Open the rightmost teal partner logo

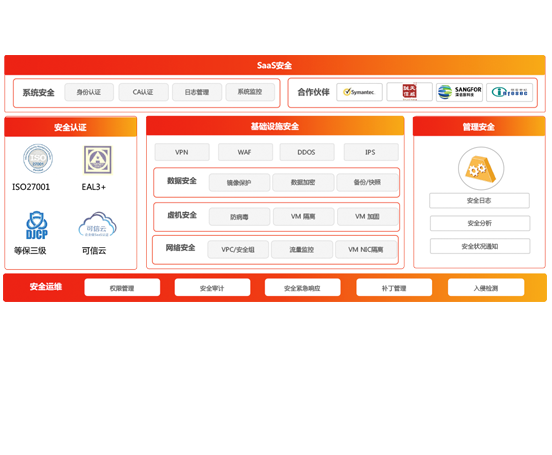click(x=509, y=92)
